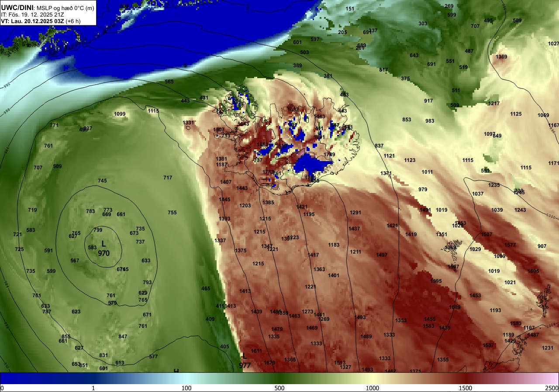Click the height value '643'

coord(414,55)
